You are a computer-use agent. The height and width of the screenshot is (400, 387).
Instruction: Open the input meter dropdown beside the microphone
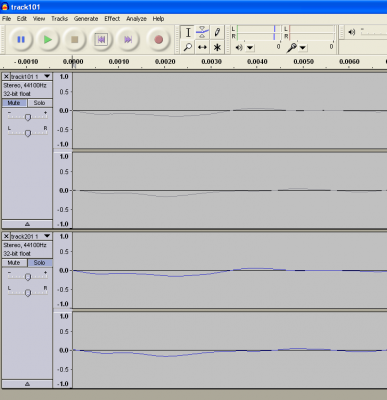[303, 48]
